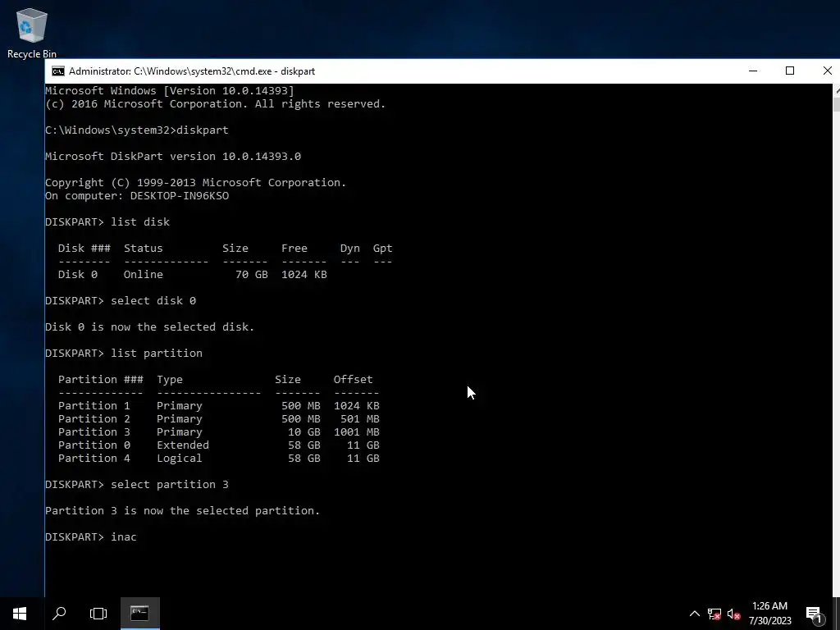Click 'Copyright (C) 1999-2013 Microsoft Corporation.' line

click(195, 183)
